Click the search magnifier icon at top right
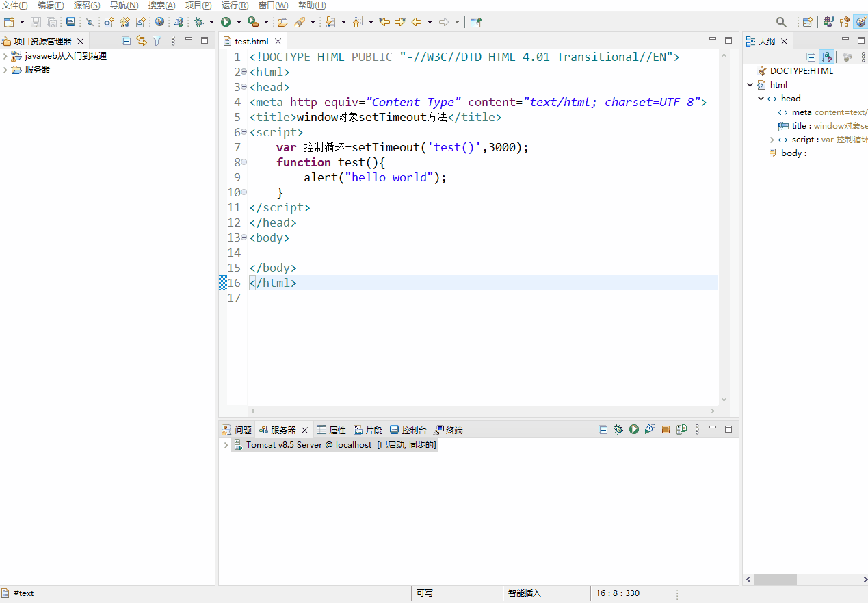868x603 pixels. (781, 22)
